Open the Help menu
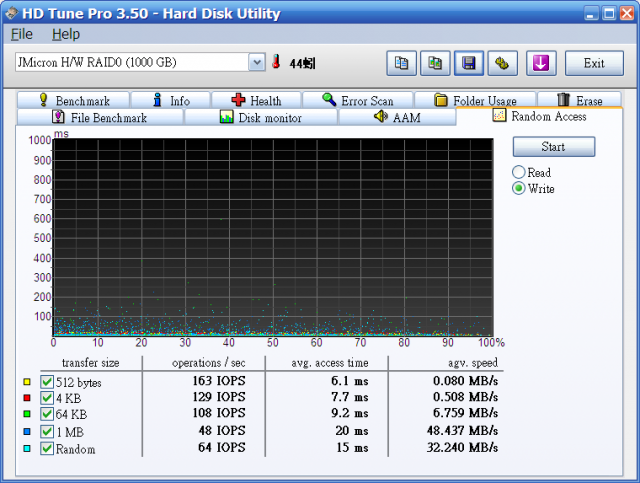The height and width of the screenshot is (483, 640). tap(66, 34)
